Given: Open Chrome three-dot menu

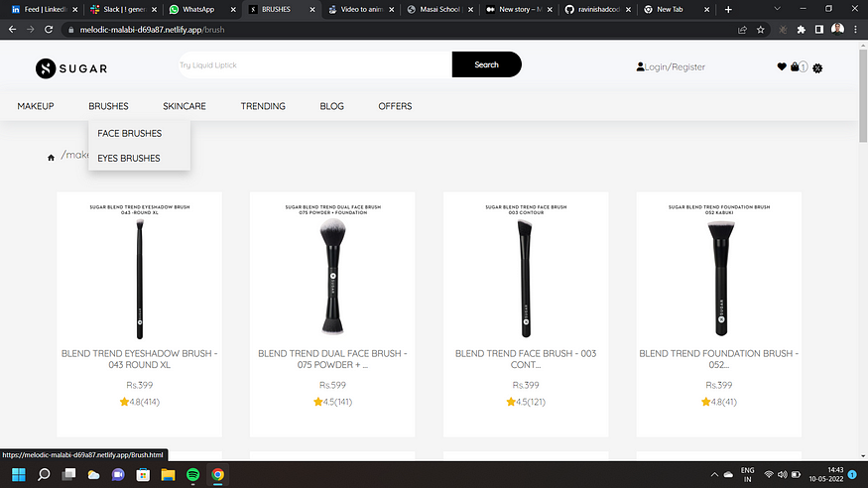Looking at the screenshot, I should (856, 30).
